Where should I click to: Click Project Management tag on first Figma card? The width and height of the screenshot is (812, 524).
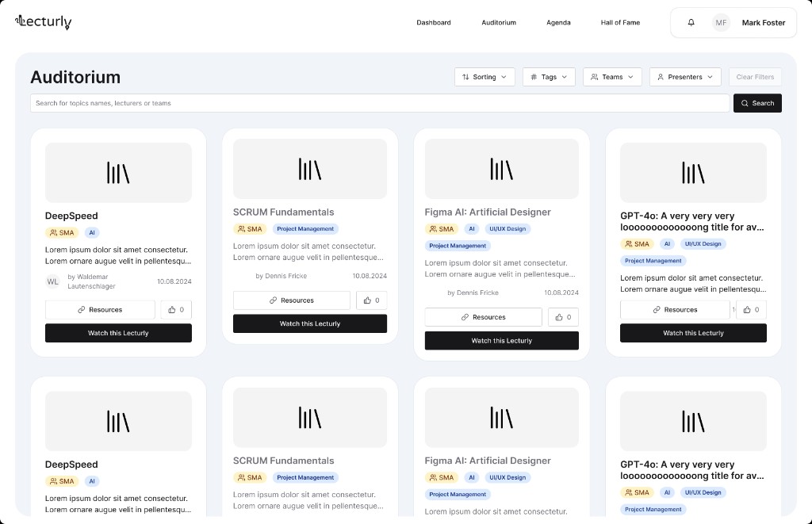pyautogui.click(x=458, y=246)
